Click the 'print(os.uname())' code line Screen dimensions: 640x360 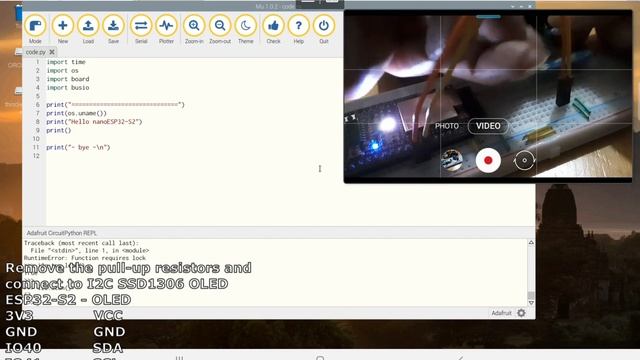[76, 113]
